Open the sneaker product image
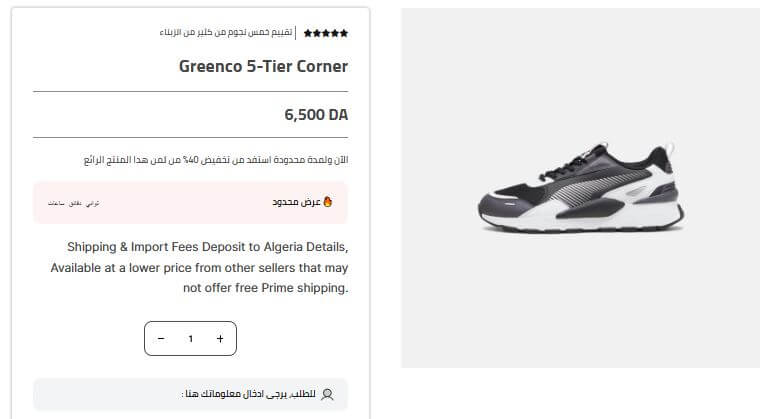 pos(580,188)
